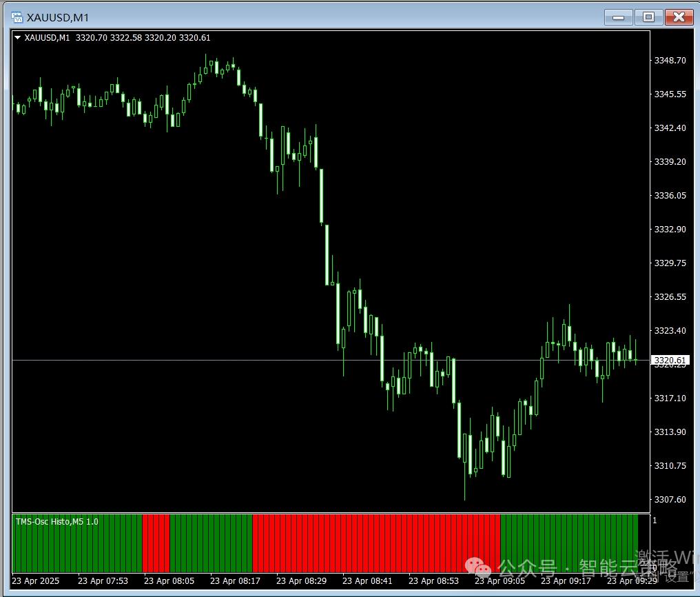Click the 3313.90 price scale label
Screen dimensions: 700x597
pyautogui.click(x=670, y=432)
